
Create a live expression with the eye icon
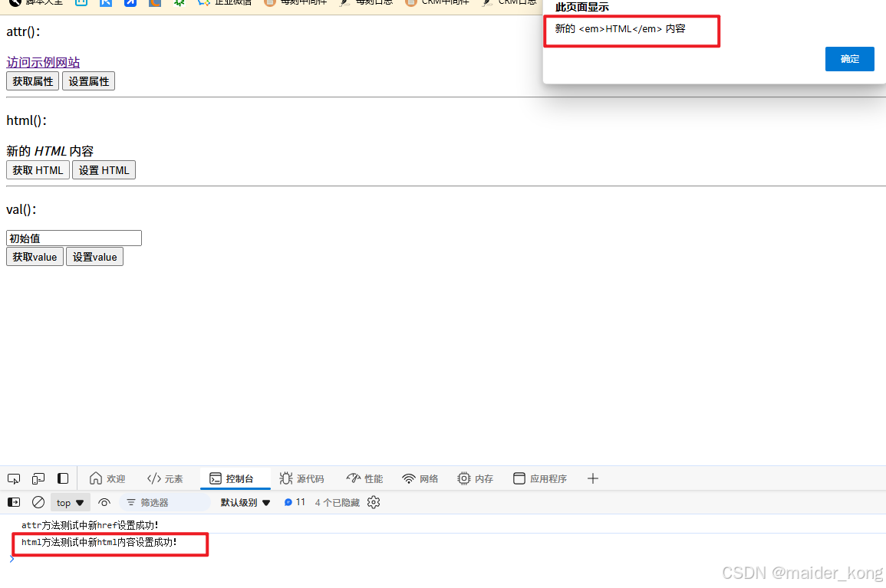(x=104, y=502)
